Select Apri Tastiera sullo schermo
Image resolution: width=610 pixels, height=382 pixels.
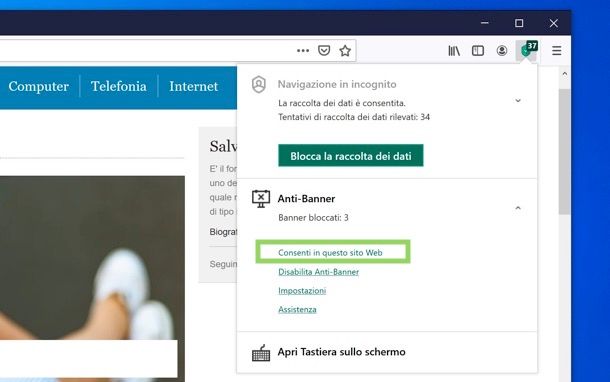pos(342,352)
